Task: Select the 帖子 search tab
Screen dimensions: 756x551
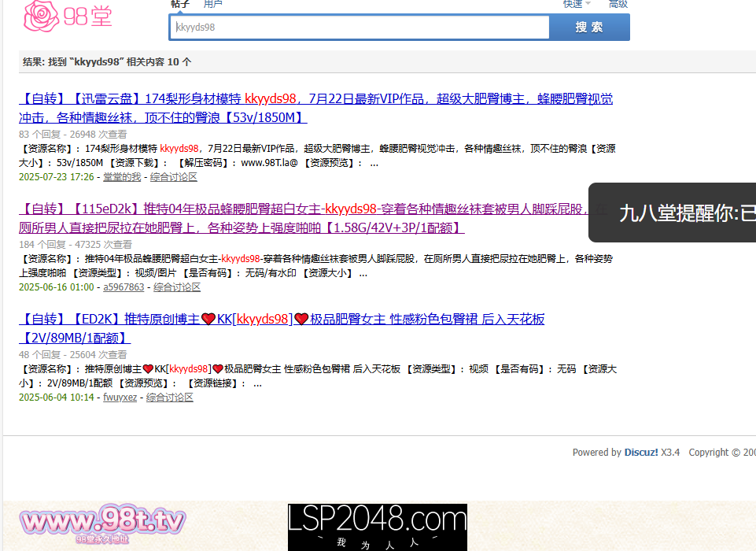Action: (180, 4)
